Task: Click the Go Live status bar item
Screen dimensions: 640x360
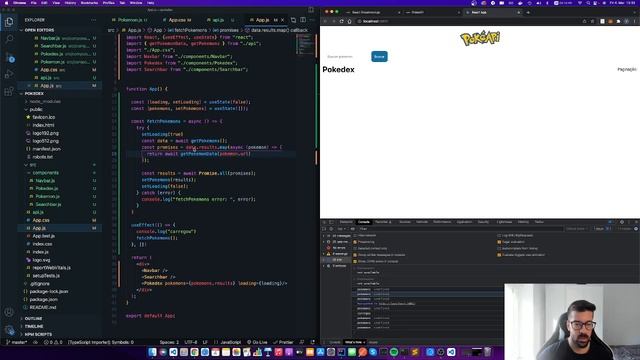Action: pyautogui.click(x=257, y=342)
